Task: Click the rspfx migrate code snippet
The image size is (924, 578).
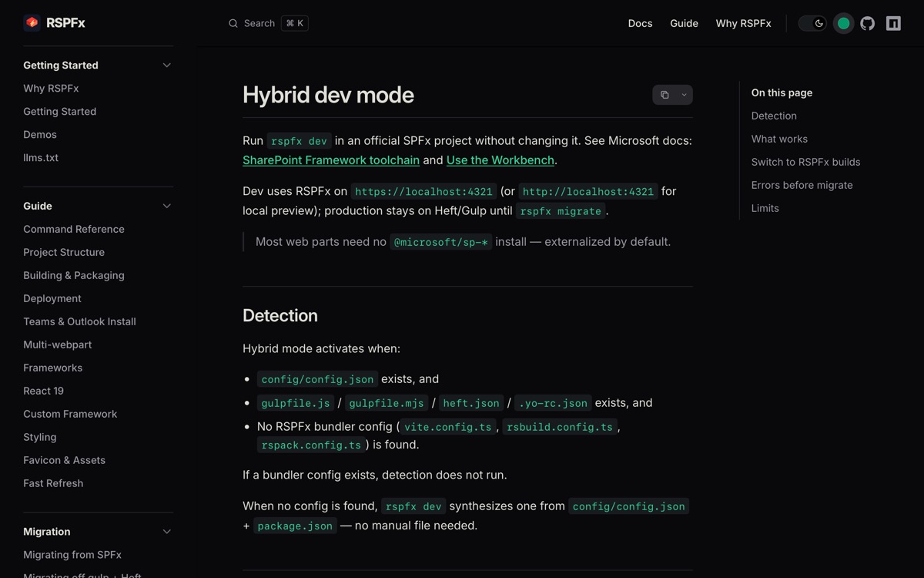Action: tap(561, 211)
